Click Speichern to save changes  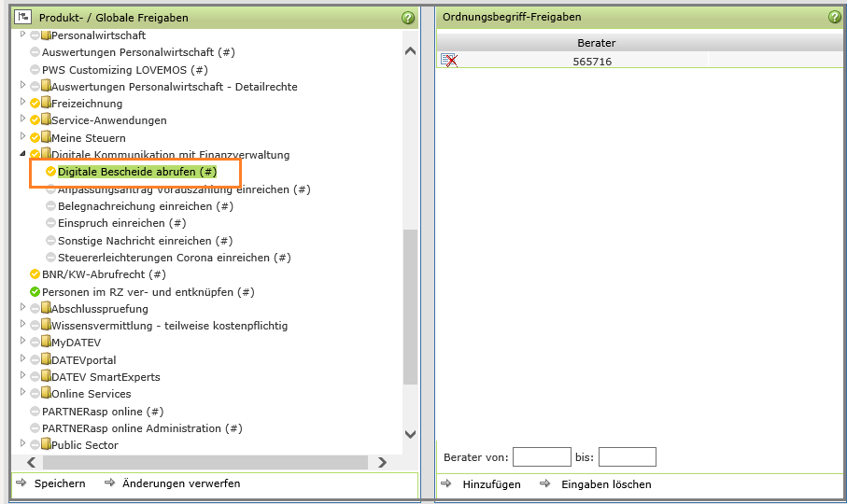click(x=60, y=483)
